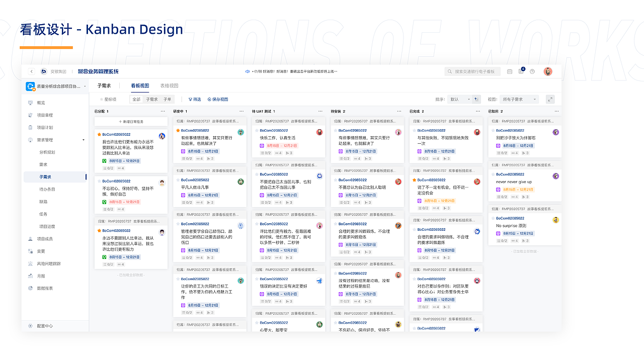Click 保存视图 button

click(x=218, y=100)
